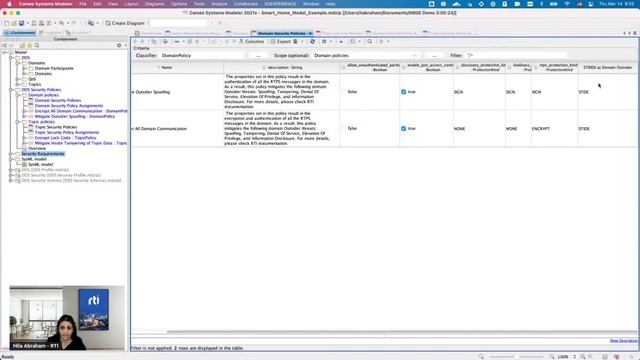Click the search icon in Containment panel
The height and width of the screenshot is (360, 640).
37,45
